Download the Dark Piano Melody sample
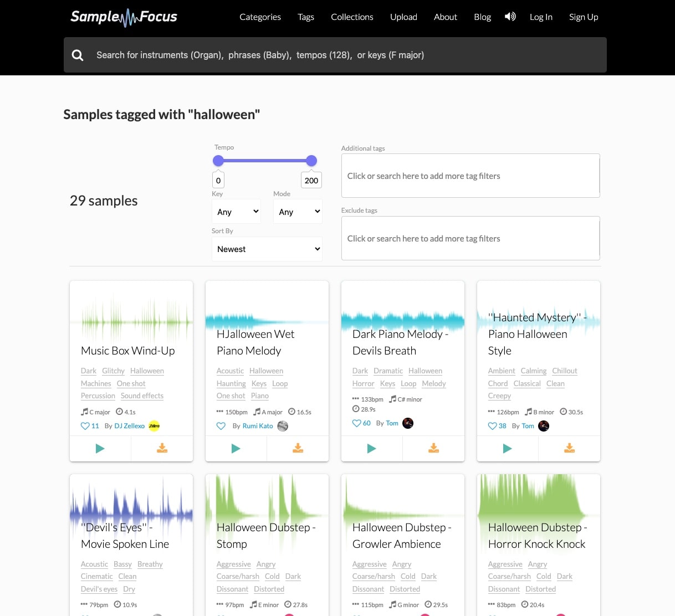The height and width of the screenshot is (616, 675). [x=433, y=448]
